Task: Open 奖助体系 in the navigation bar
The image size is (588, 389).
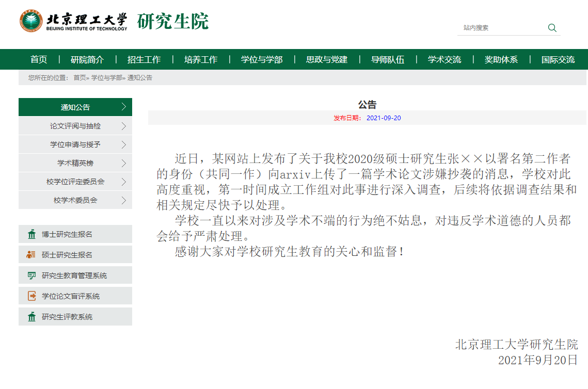Action: click(x=501, y=60)
